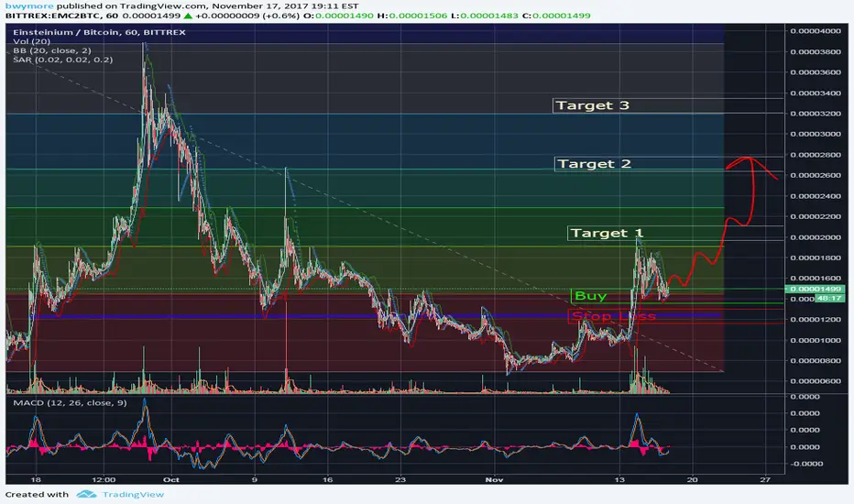Click the TradingView logo icon at the bottom
The width and height of the screenshot is (854, 504).
(86, 494)
